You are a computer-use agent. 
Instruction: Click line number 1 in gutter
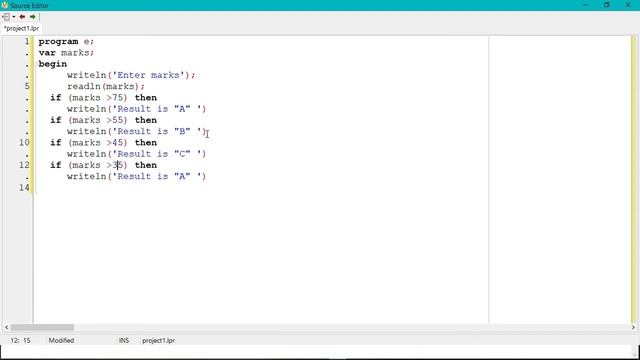(x=27, y=41)
